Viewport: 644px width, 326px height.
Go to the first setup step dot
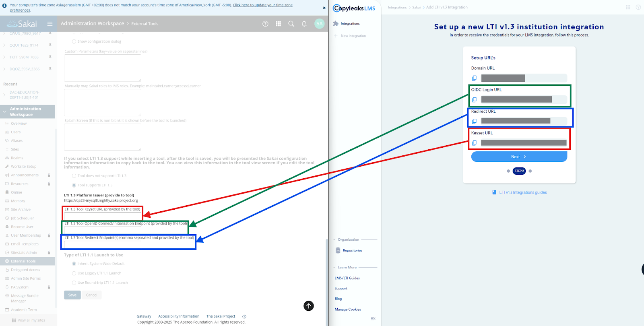pyautogui.click(x=508, y=171)
